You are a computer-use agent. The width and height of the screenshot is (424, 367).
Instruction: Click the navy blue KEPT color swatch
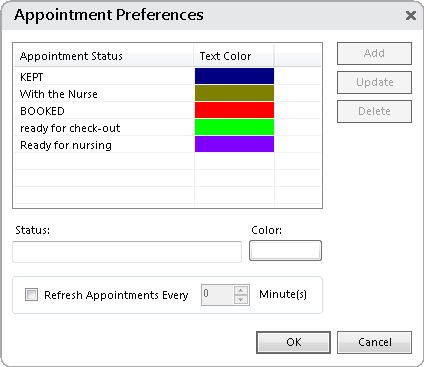tap(234, 76)
